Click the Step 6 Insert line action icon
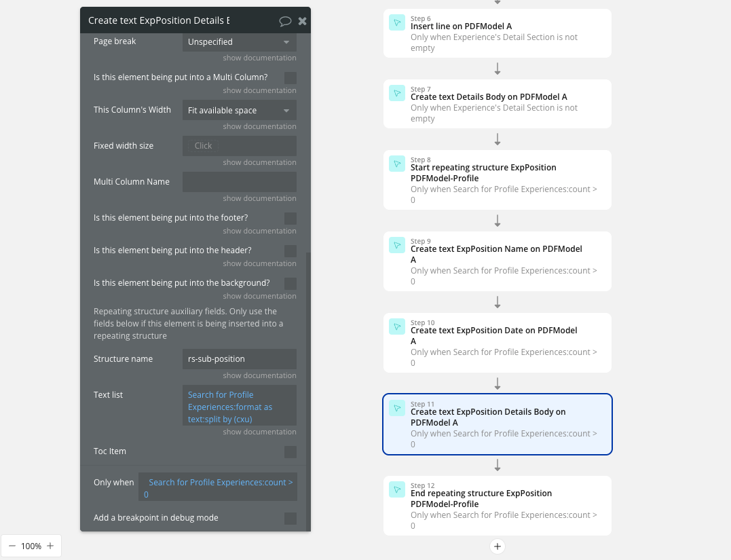The image size is (731, 560). (397, 22)
